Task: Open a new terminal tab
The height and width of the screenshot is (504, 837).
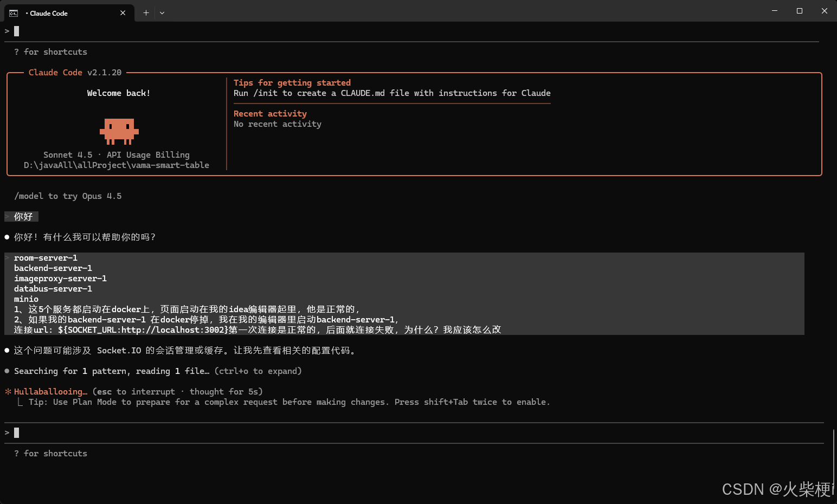Action: pos(146,13)
